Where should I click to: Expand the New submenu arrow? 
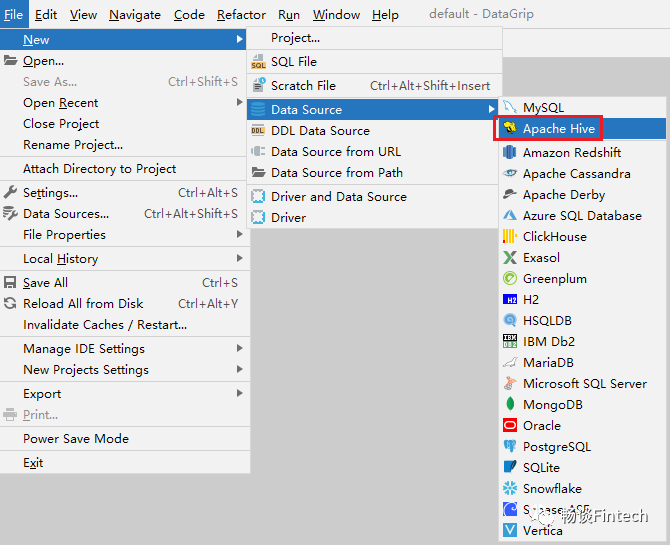[240, 39]
